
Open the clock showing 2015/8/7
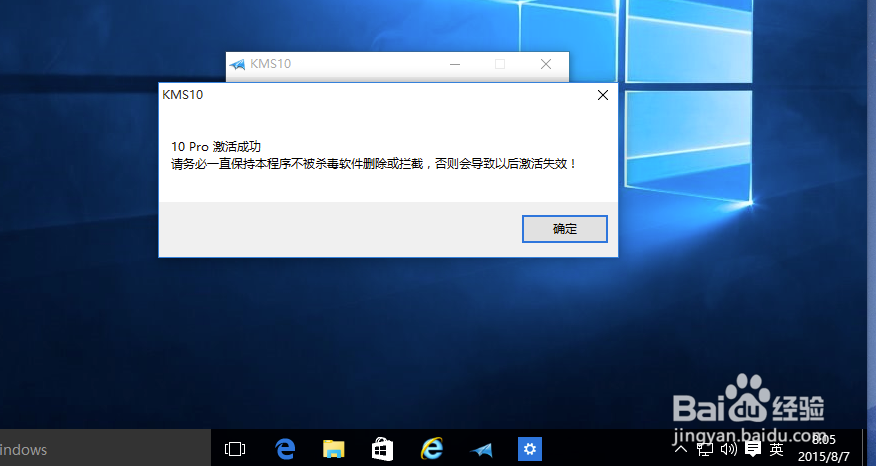click(823, 448)
